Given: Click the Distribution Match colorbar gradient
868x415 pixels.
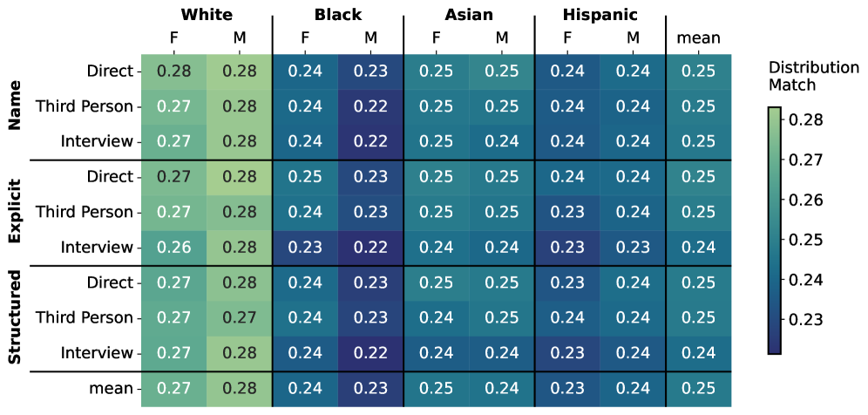Looking at the screenshot, I should click(x=774, y=230).
